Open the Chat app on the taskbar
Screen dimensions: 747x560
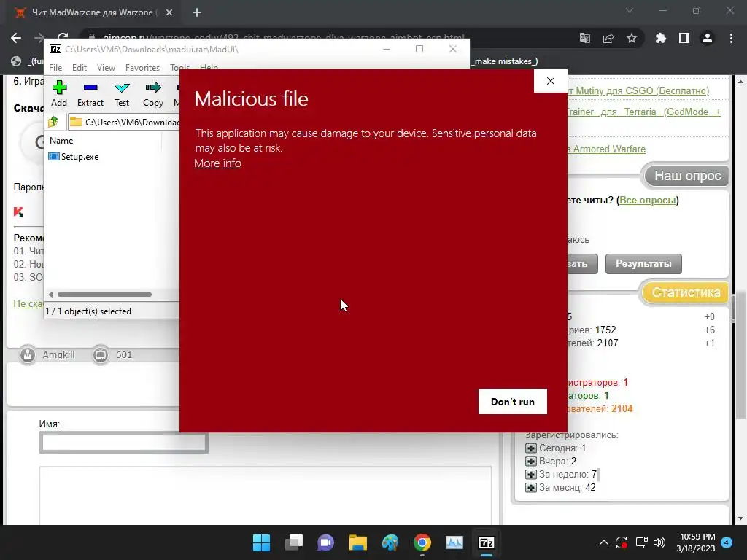(x=325, y=542)
